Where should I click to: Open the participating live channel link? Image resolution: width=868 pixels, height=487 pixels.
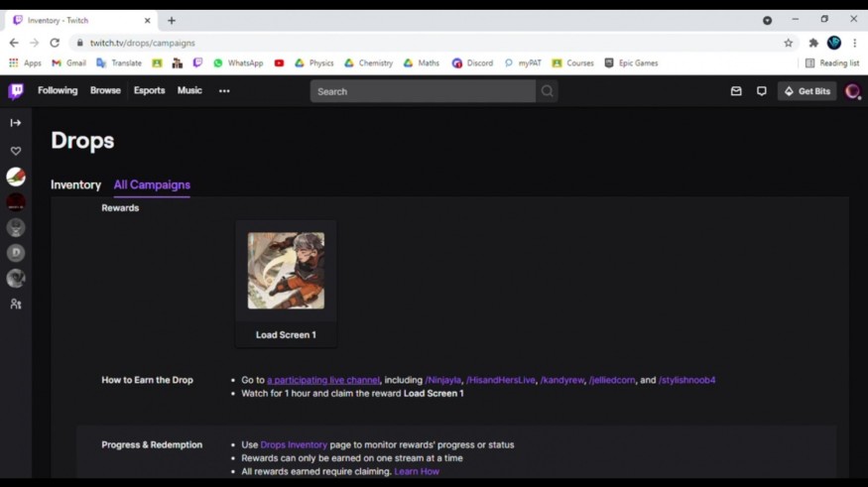[323, 380]
